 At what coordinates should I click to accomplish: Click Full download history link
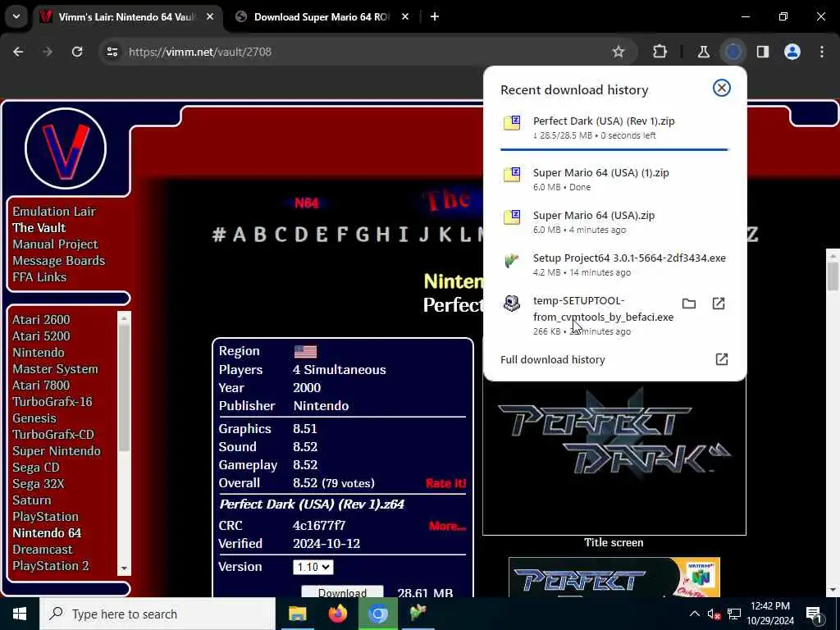click(553, 359)
